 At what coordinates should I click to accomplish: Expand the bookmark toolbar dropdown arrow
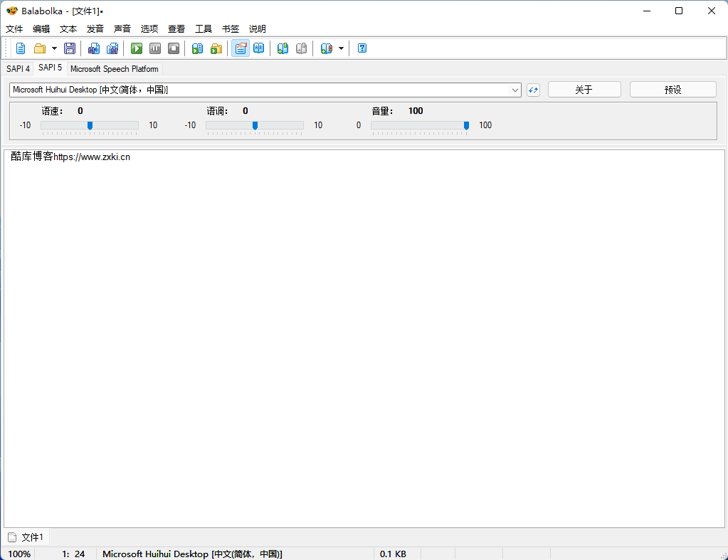(x=341, y=48)
